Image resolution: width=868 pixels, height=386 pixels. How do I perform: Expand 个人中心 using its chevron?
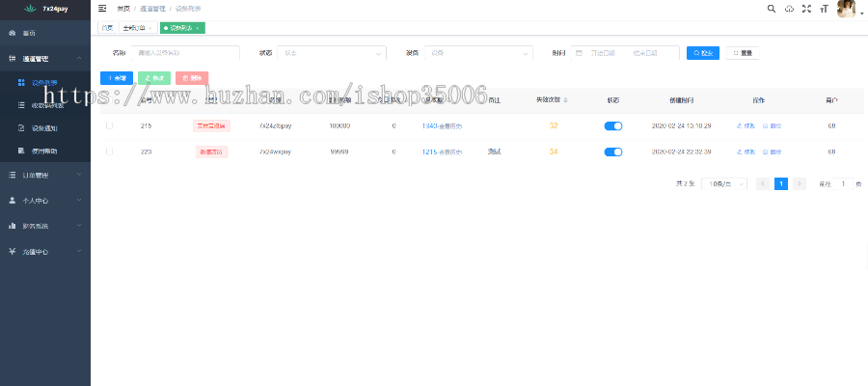(79, 201)
